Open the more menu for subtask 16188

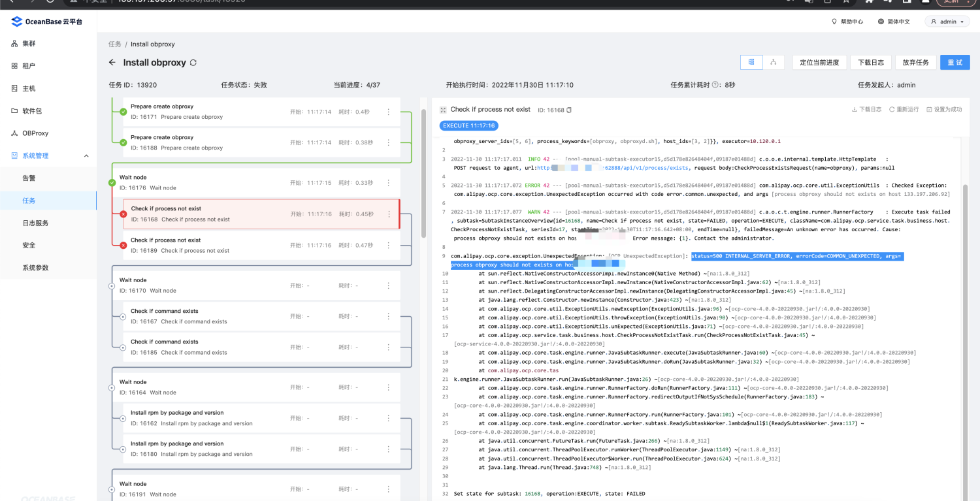point(389,142)
